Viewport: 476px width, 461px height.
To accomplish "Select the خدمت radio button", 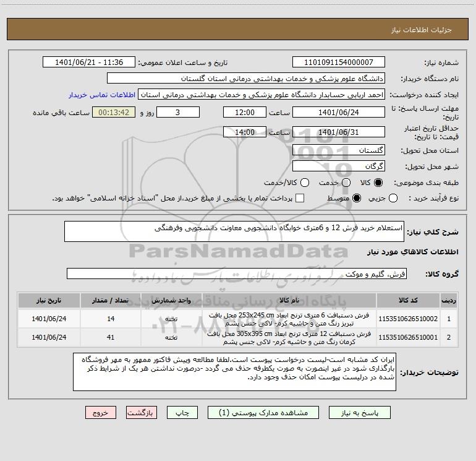I will coord(346,183).
